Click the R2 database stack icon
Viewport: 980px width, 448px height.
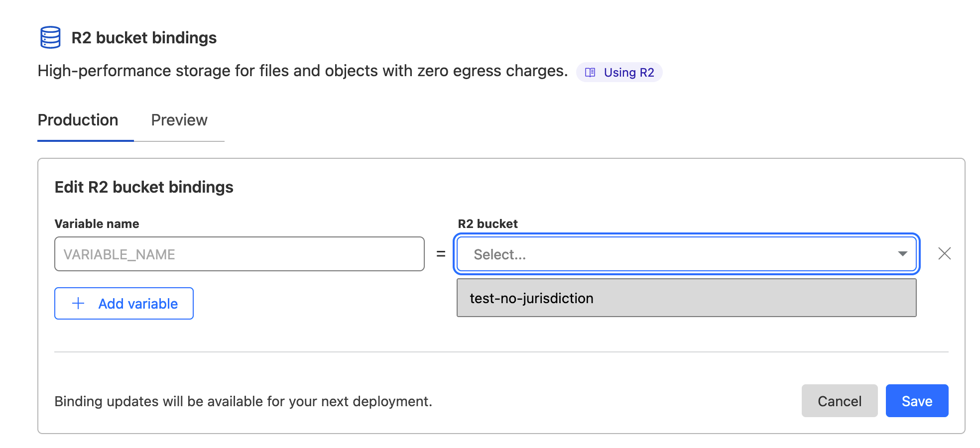point(50,37)
